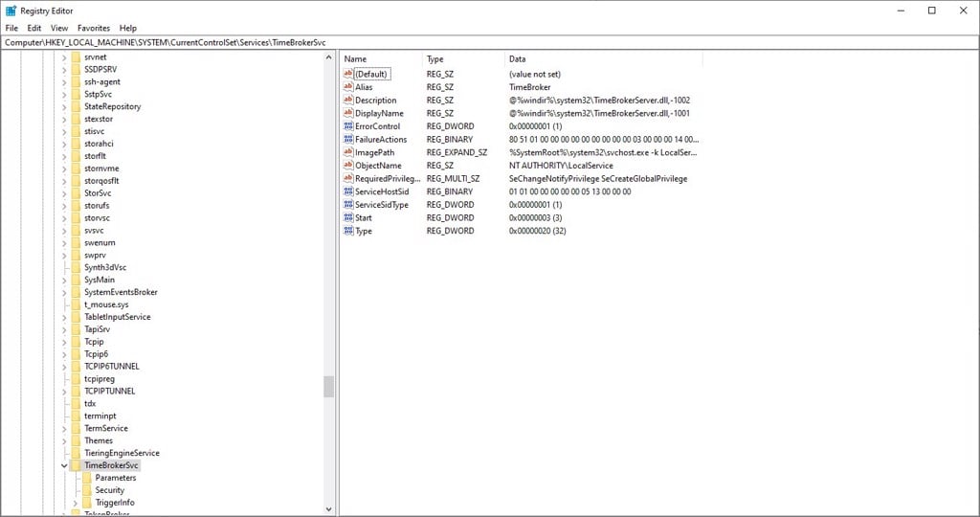Screen dimensions: 980x517
Task: Click the binary icon next to ServiceHostSid
Action: coord(348,191)
